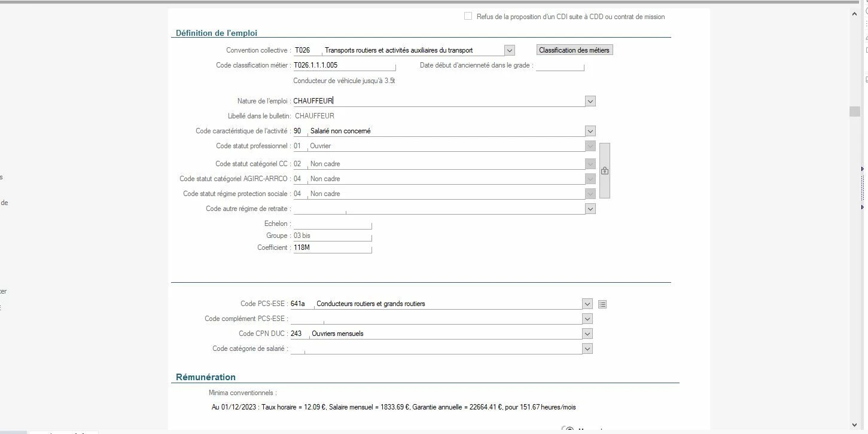Tick the Refus de la proposition d'un CDI checkbox
Viewport: 868px width, 434px height.
(468, 16)
